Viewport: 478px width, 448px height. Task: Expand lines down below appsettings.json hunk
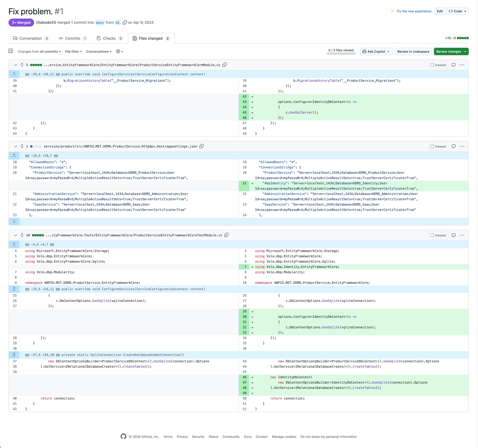pyautogui.click(x=14, y=221)
